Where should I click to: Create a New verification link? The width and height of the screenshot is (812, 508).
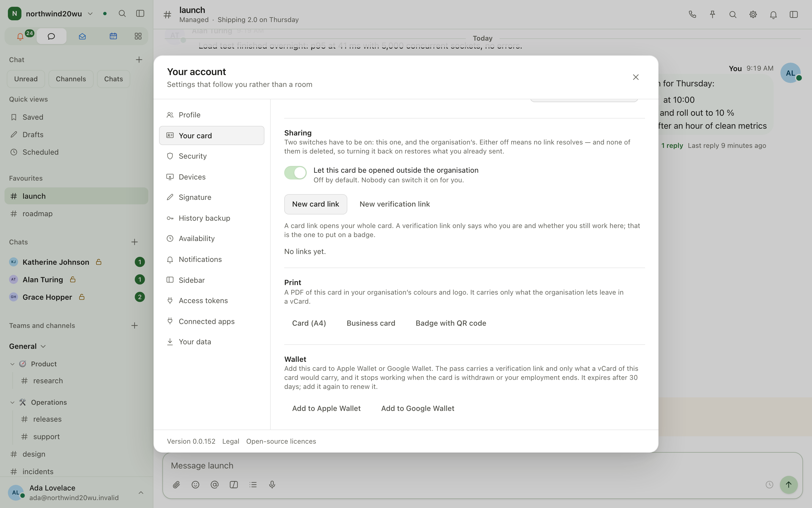click(395, 204)
